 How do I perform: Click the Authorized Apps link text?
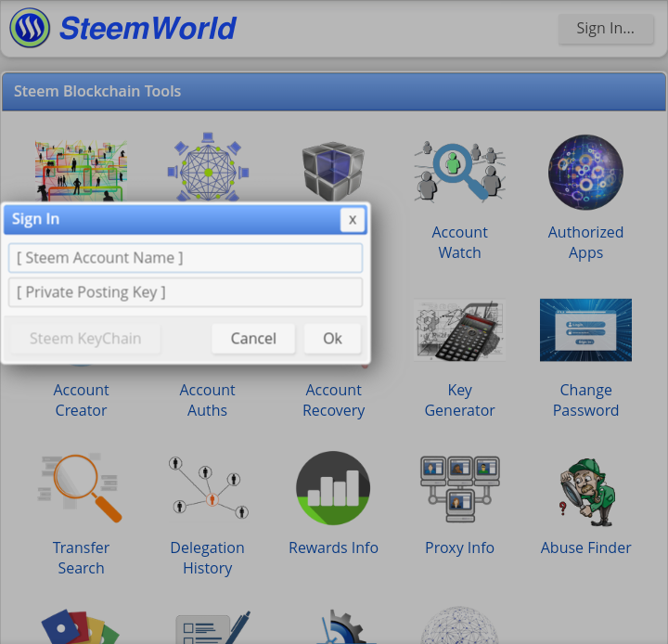click(x=585, y=242)
